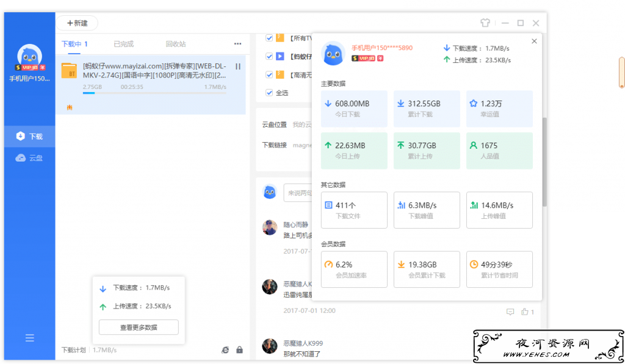Select 下载 in the left sidebar

pyautogui.click(x=29, y=136)
